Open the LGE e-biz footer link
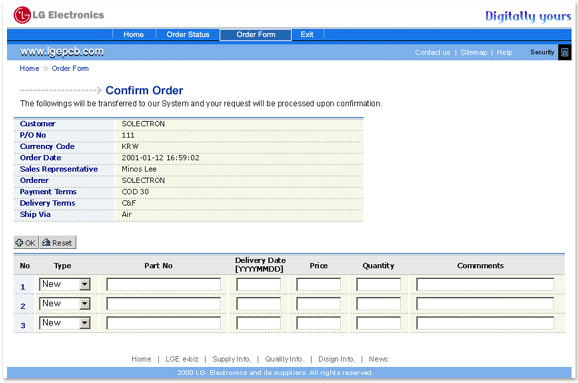The height and width of the screenshot is (383, 578). [182, 359]
